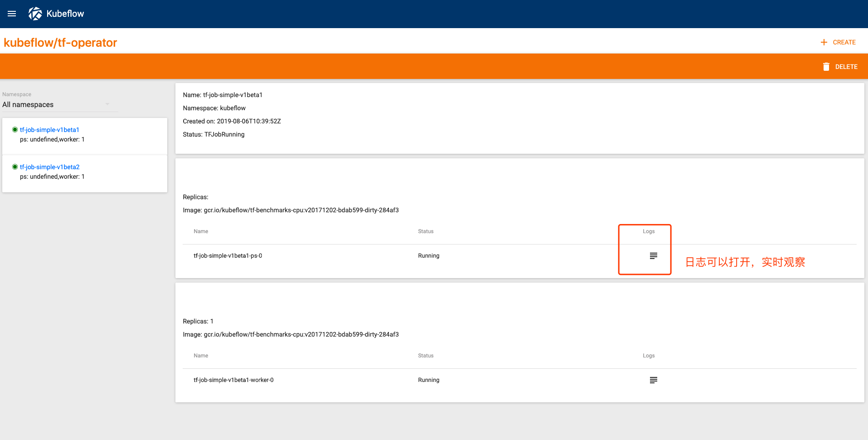Click the kubeflow/tf-operator page title
868x440 pixels.
(60, 43)
